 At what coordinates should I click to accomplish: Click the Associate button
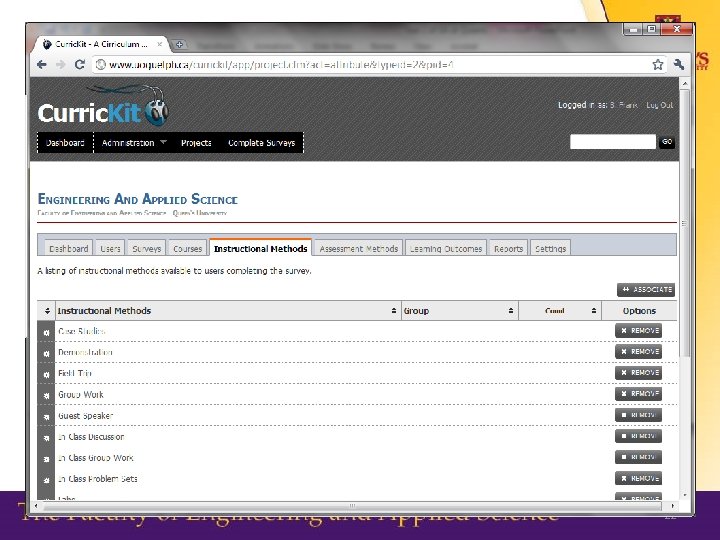646,290
